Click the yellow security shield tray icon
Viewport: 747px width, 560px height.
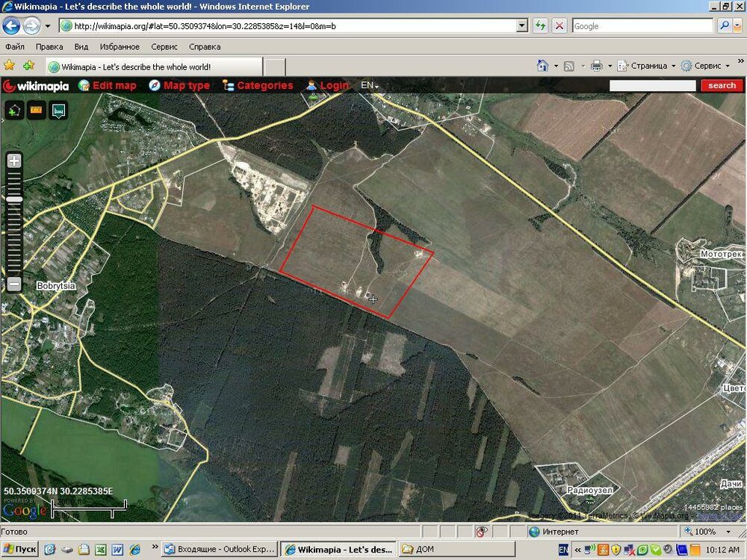616,550
